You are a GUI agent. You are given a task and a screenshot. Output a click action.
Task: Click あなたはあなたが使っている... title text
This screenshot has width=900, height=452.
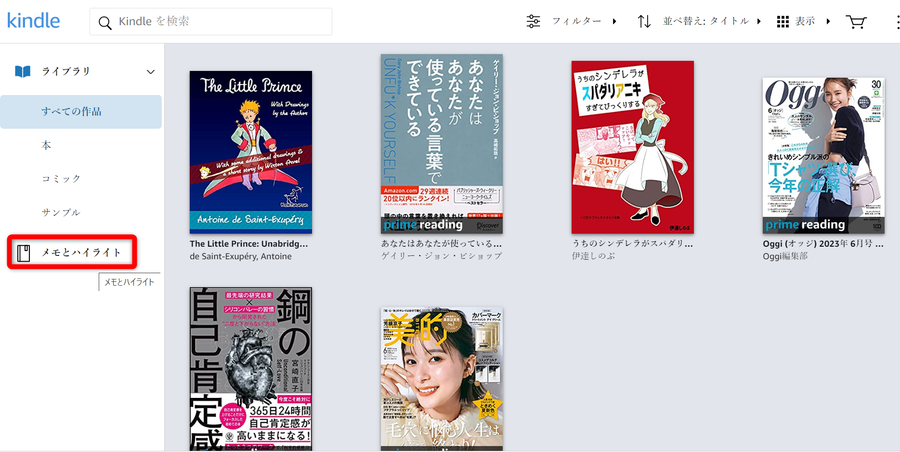point(441,244)
